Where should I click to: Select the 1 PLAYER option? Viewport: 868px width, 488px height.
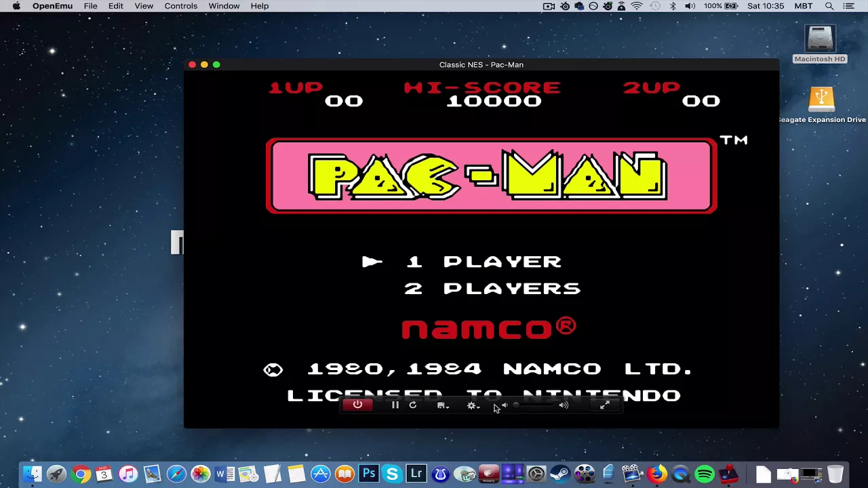coord(484,262)
